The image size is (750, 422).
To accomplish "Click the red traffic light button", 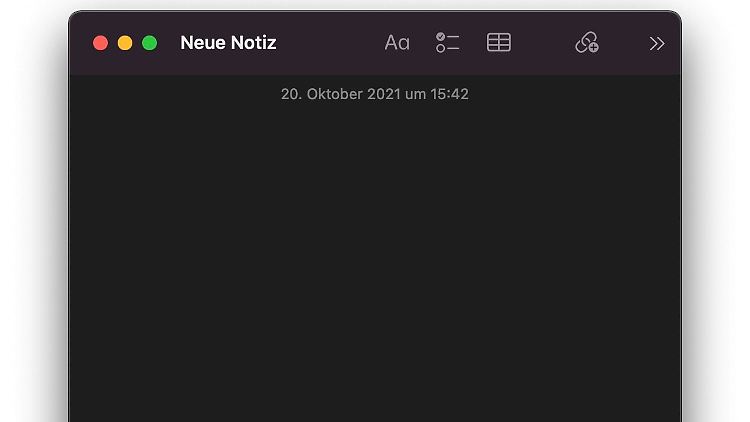I will 100,43.
